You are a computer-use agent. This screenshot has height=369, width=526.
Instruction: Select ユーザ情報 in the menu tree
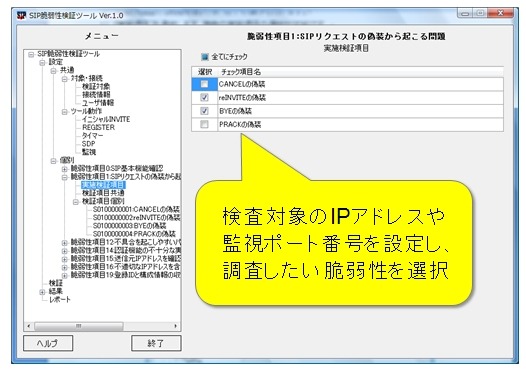point(98,103)
